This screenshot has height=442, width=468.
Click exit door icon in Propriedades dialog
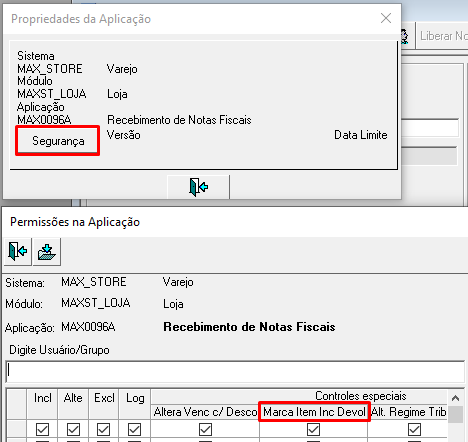pos(198,187)
